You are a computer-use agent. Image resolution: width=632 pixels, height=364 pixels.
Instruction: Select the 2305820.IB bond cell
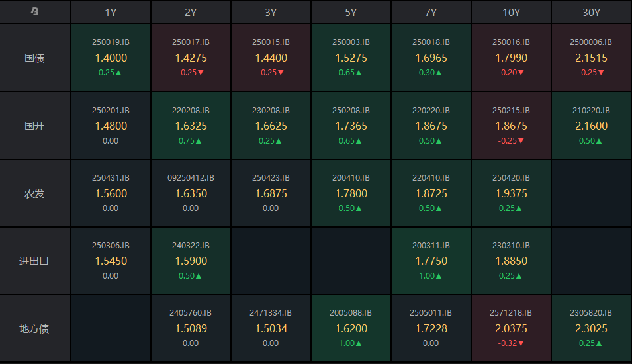click(x=591, y=328)
